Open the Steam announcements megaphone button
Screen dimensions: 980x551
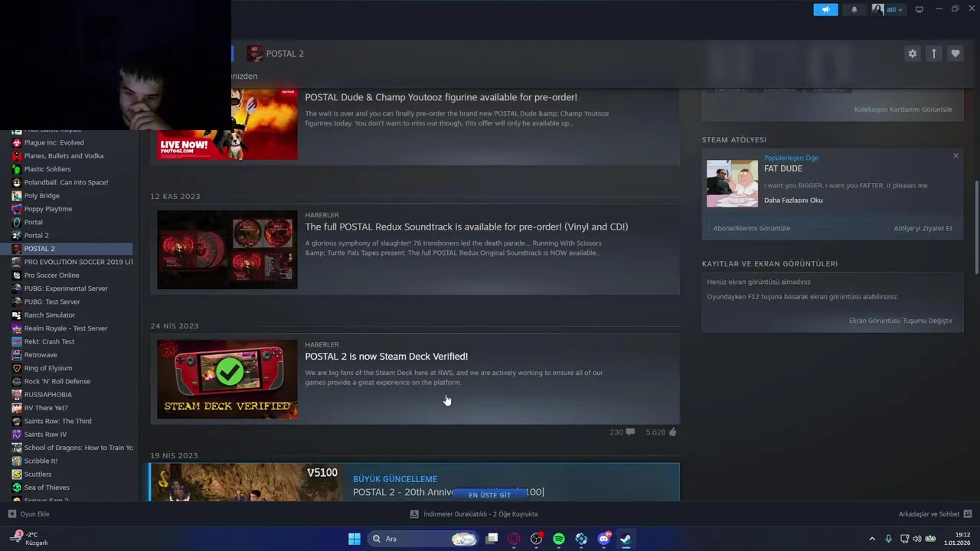(825, 10)
